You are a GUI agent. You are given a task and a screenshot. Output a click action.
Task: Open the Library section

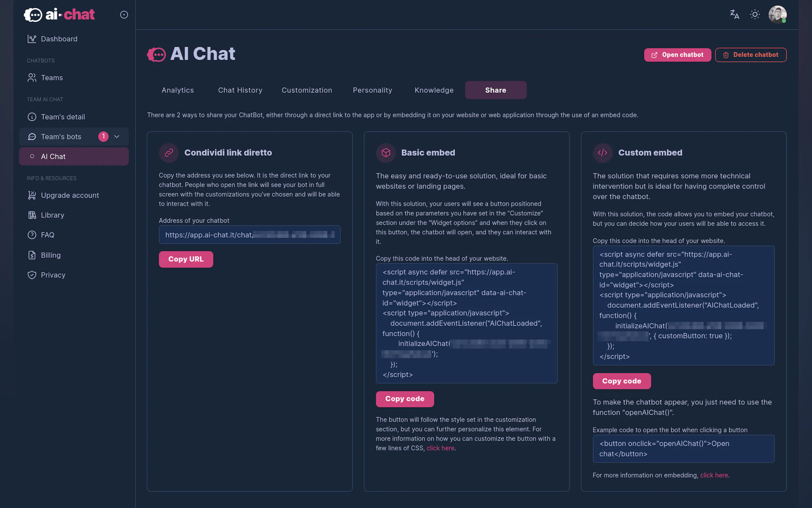point(52,215)
